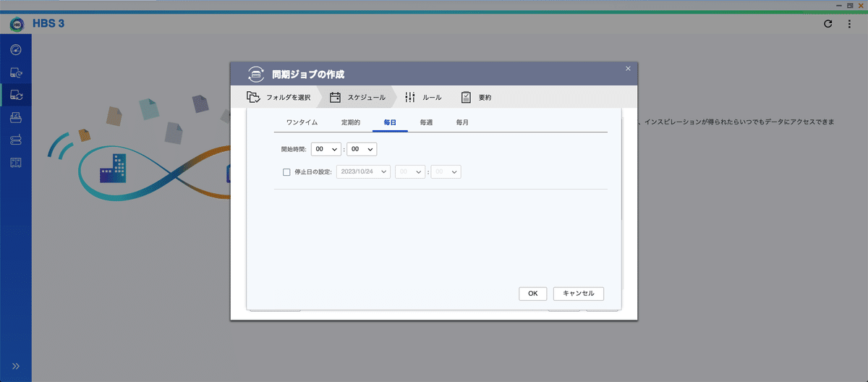
Task: Click the HBS 3 app title
Action: pyautogui.click(x=48, y=25)
